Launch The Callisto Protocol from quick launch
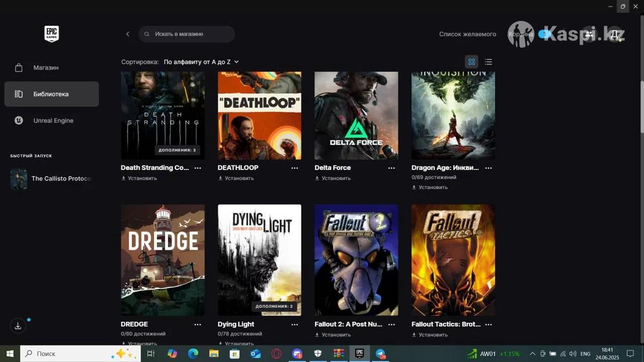This screenshot has height=362, width=644. coord(52,179)
